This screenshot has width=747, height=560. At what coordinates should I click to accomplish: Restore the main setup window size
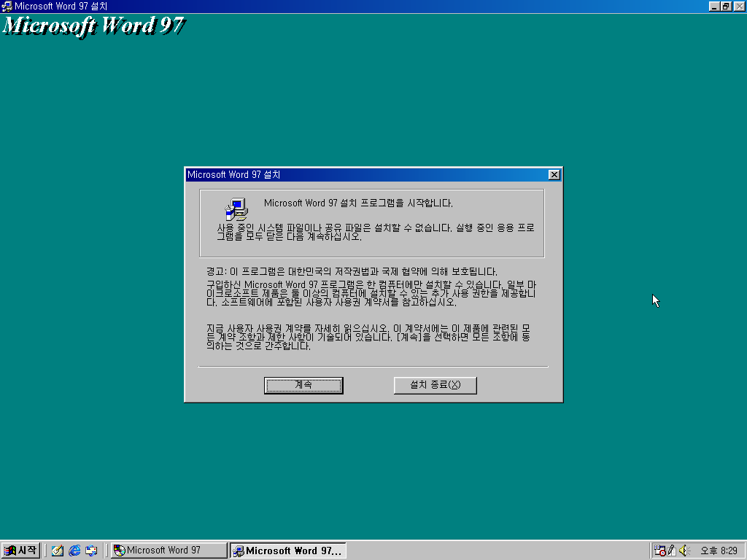click(726, 6)
